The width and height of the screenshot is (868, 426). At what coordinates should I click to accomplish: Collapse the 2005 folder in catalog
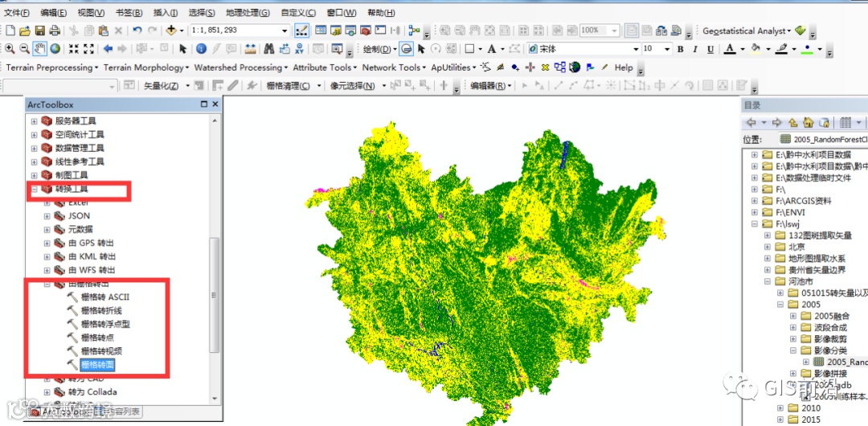780,305
